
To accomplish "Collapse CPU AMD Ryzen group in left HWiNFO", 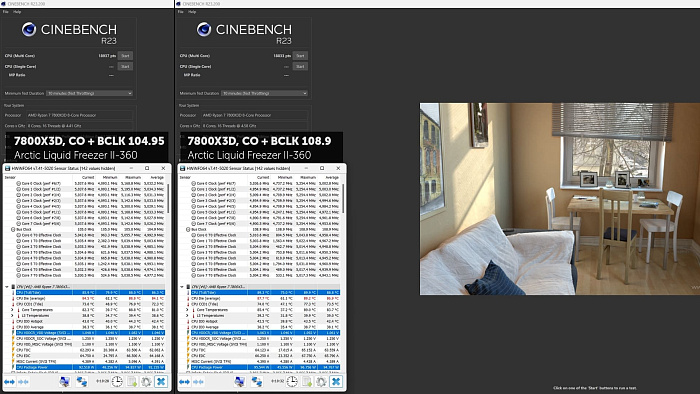I will coord(7,286).
